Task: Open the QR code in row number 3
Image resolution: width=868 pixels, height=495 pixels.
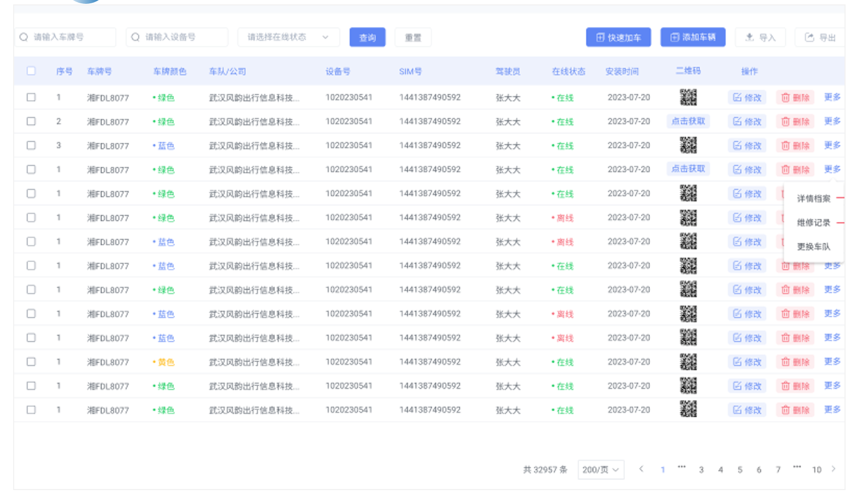Action: coord(688,145)
